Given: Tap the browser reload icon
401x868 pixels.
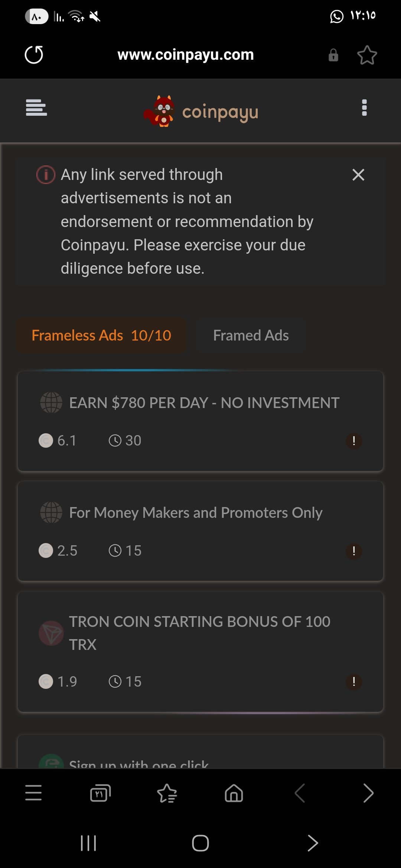Looking at the screenshot, I should click(34, 55).
